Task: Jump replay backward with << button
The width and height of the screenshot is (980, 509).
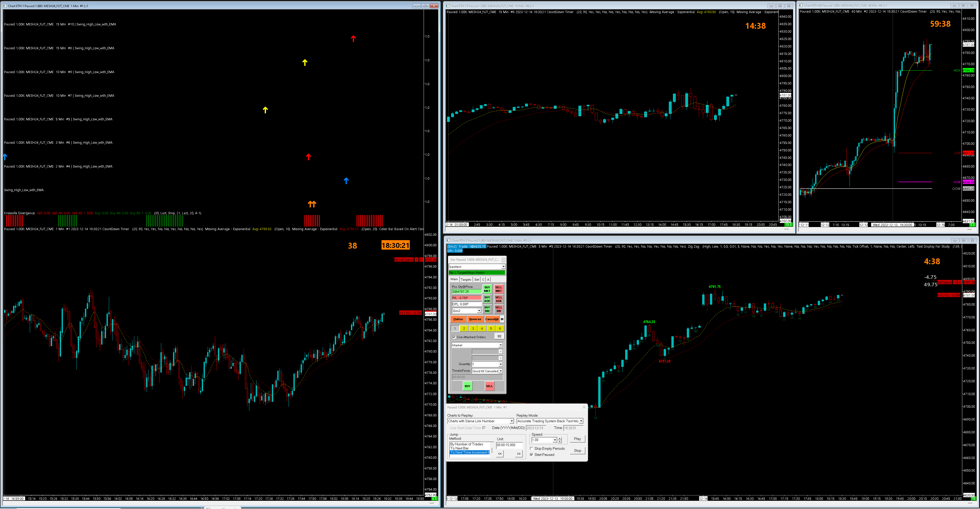Action: 500,454
